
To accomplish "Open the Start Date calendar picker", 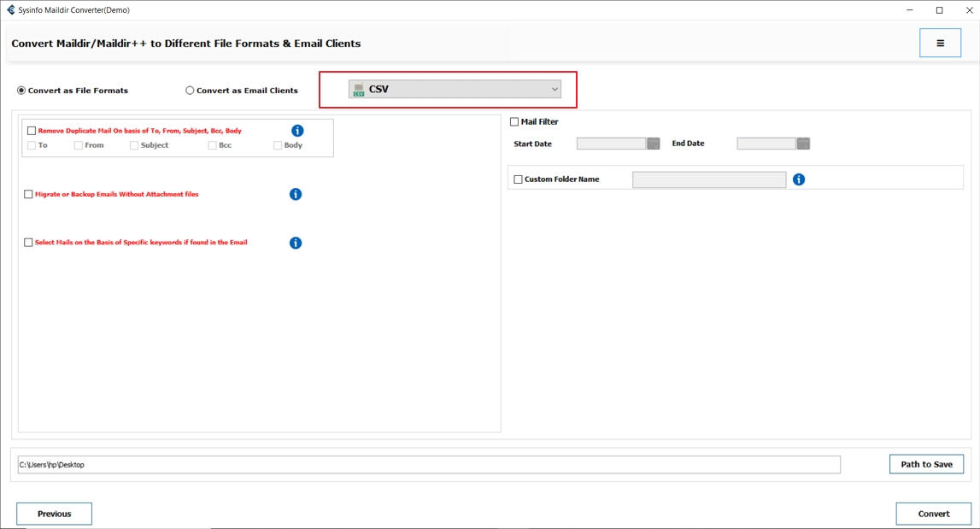I will pos(653,144).
